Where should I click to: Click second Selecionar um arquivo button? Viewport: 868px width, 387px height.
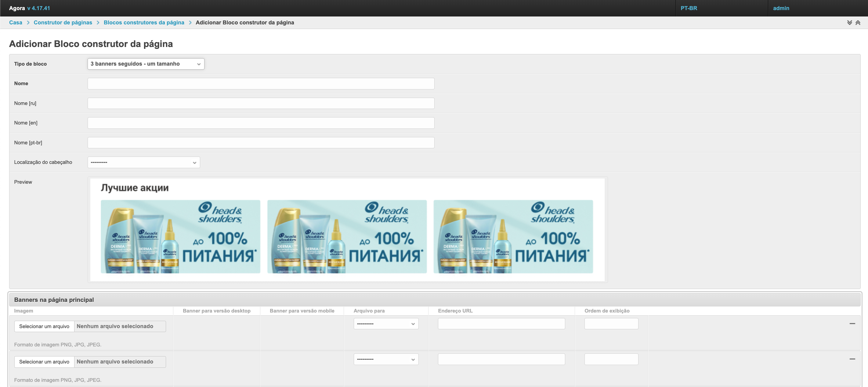pyautogui.click(x=44, y=361)
